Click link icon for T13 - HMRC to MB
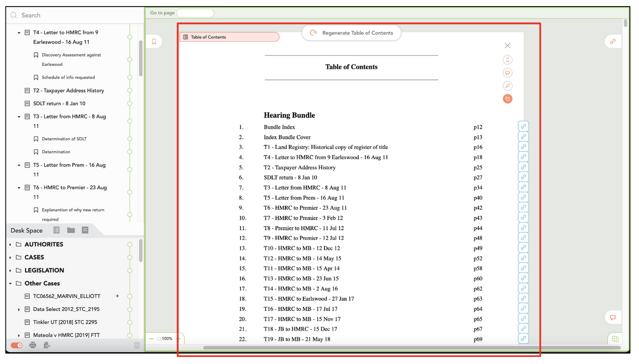The image size is (639, 364). [x=523, y=278]
